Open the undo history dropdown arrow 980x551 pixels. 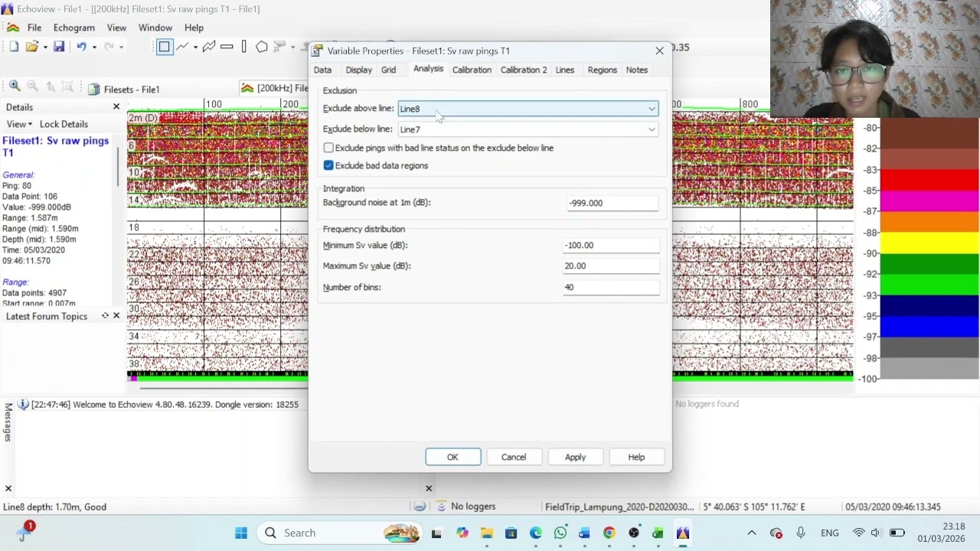(94, 47)
